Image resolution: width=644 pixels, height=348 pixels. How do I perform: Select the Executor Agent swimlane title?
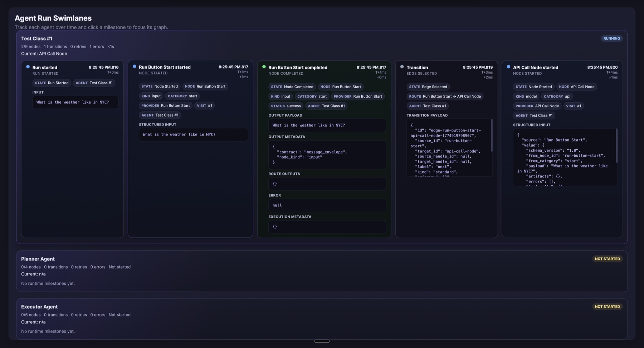tap(39, 307)
